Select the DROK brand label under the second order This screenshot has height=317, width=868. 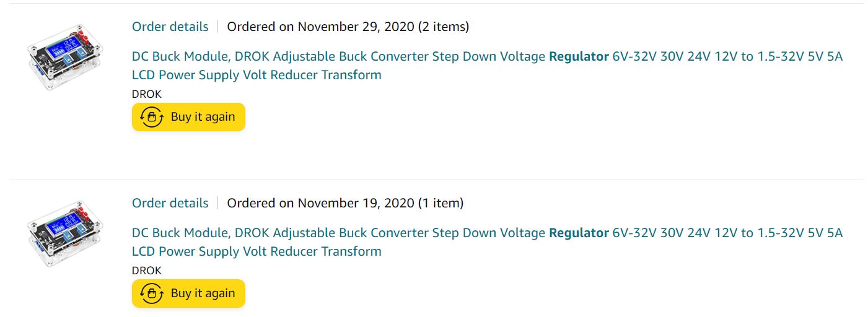147,271
